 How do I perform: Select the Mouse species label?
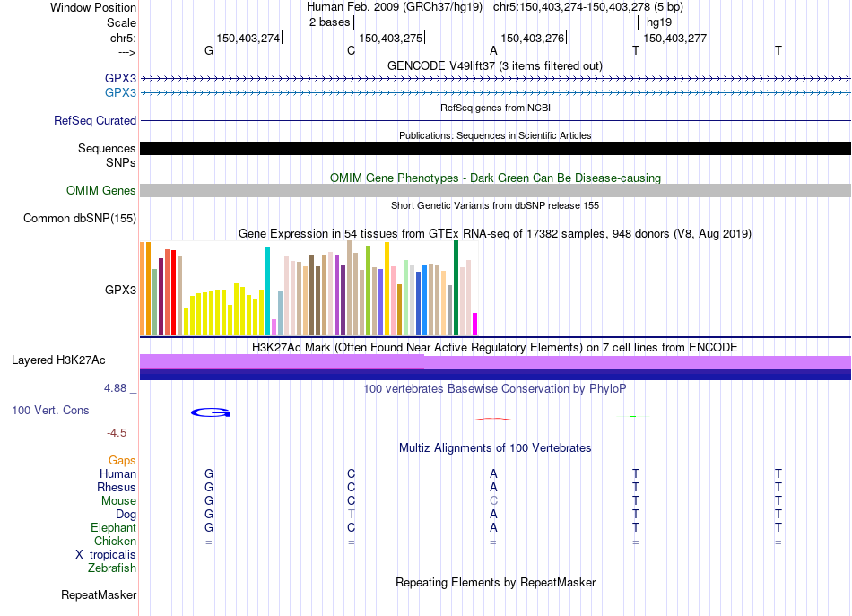click(118, 501)
